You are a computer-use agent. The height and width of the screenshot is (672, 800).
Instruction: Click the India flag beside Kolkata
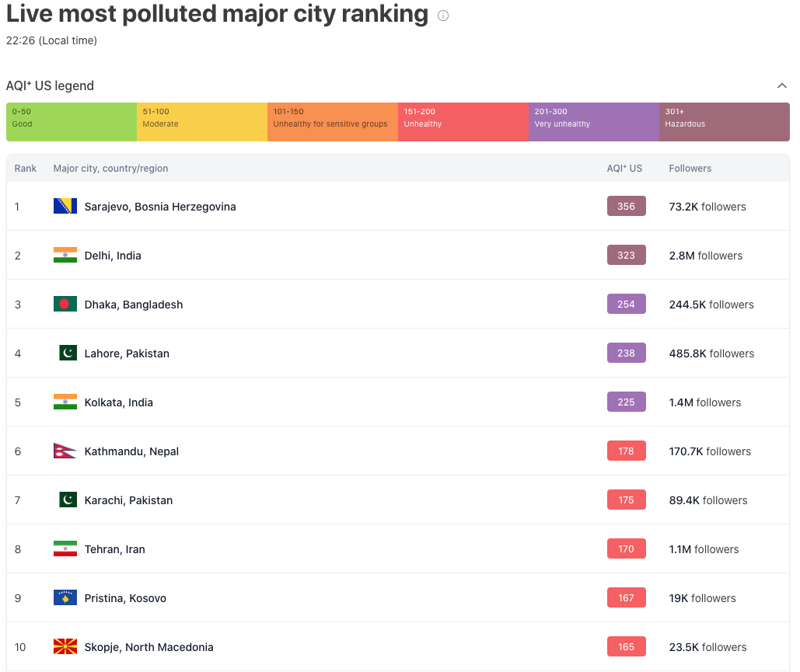65,402
